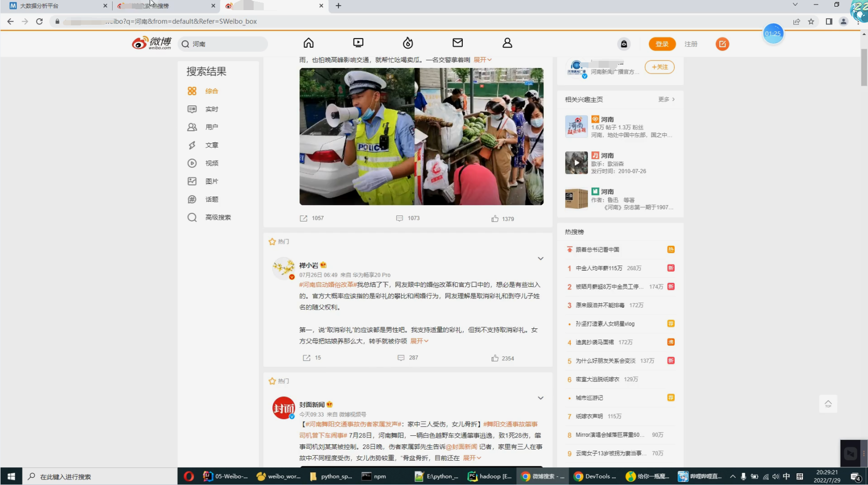The width and height of the screenshot is (868, 485).
Task: Click the comment icon with count 1073
Action: tap(399, 218)
